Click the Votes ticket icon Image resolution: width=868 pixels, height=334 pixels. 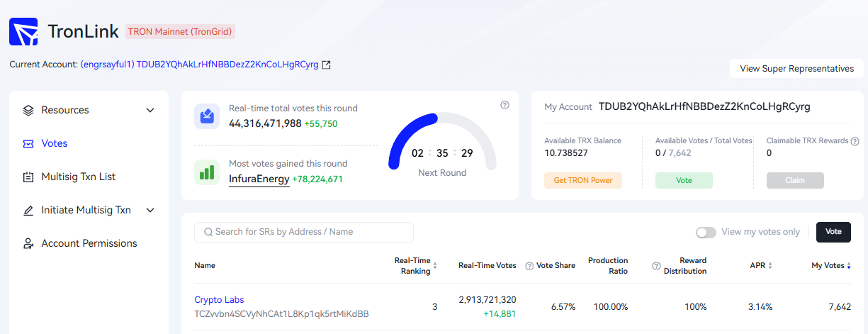coord(28,143)
